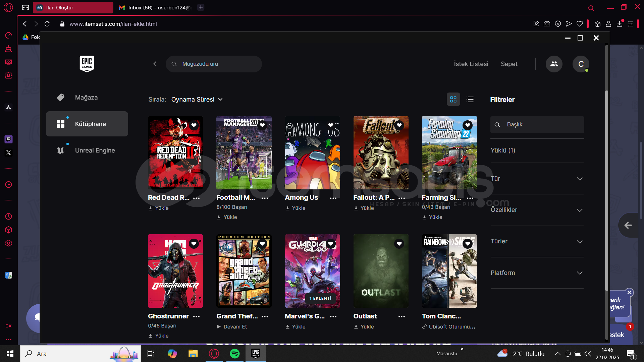Open the İstek Listesi link

coord(471,64)
